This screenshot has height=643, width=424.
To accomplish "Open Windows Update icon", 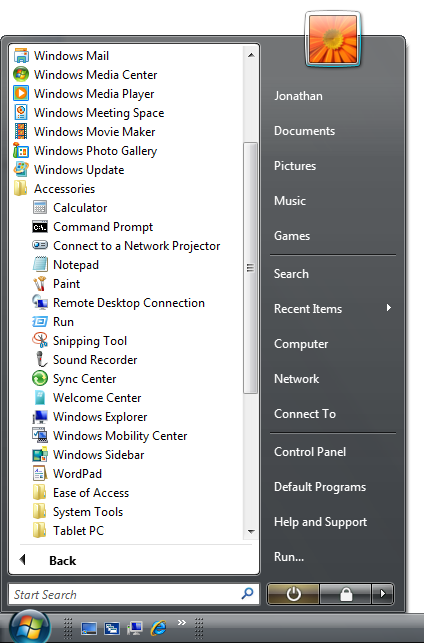I will [x=21, y=169].
